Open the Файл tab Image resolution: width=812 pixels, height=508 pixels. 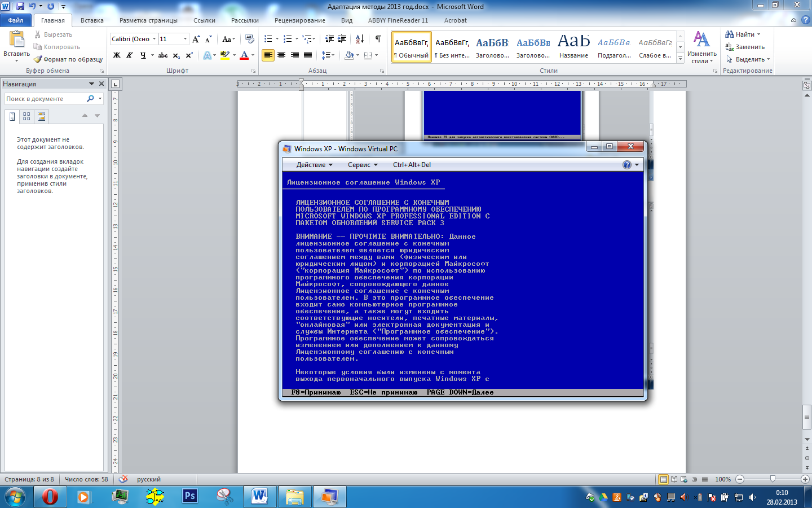point(16,20)
